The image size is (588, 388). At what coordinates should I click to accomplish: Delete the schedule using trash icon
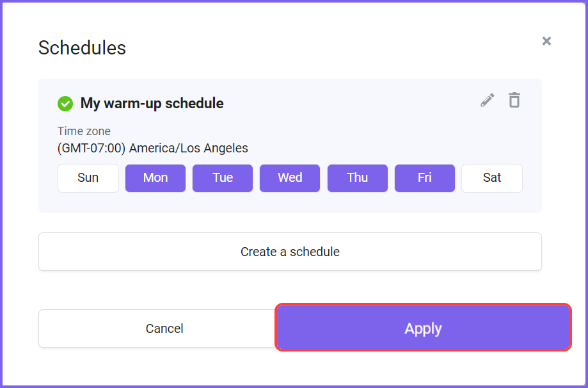point(514,100)
